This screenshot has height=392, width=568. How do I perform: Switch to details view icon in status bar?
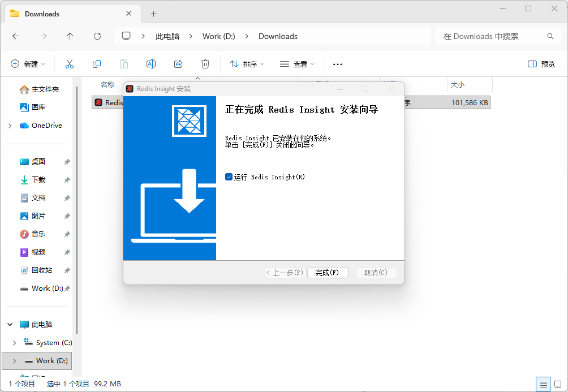(543, 385)
